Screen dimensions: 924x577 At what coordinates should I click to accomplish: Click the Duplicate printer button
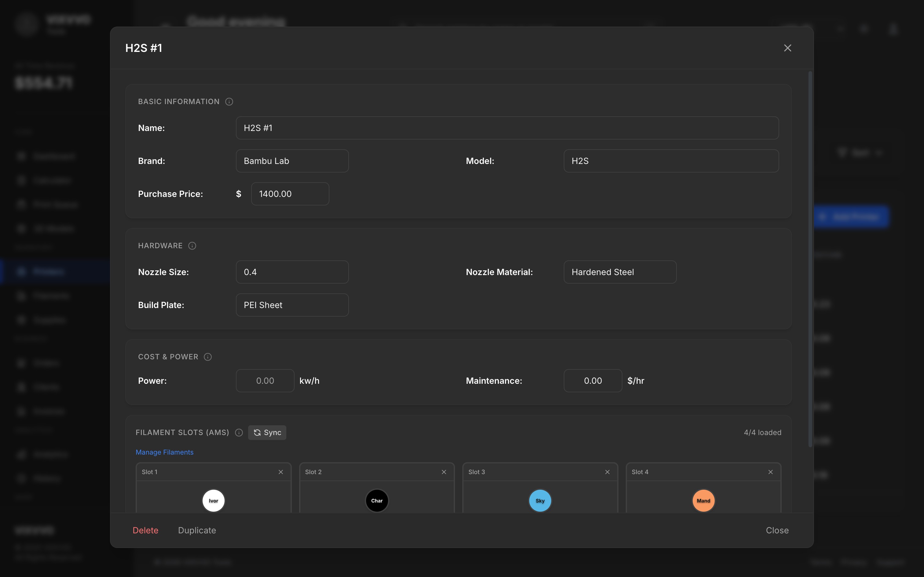click(197, 531)
